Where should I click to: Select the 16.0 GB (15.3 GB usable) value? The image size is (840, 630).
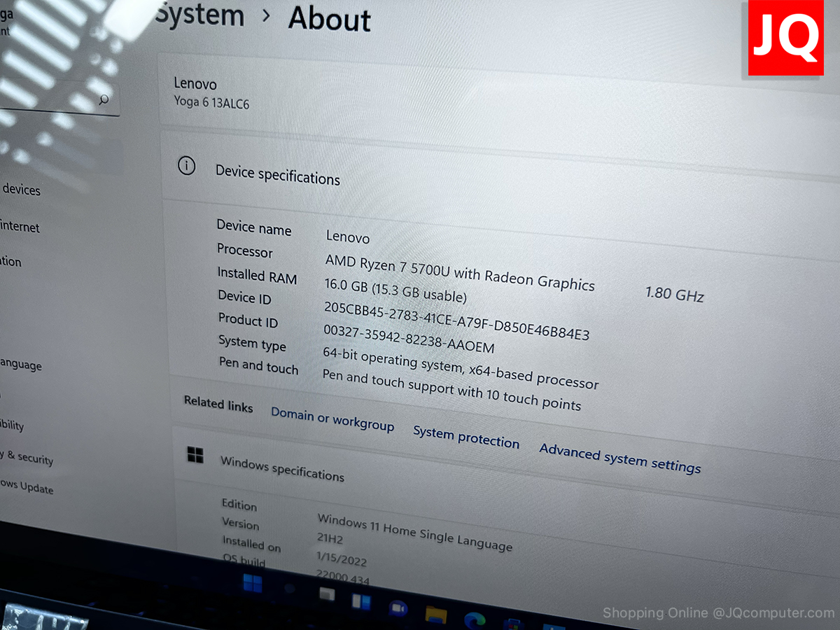click(x=395, y=290)
